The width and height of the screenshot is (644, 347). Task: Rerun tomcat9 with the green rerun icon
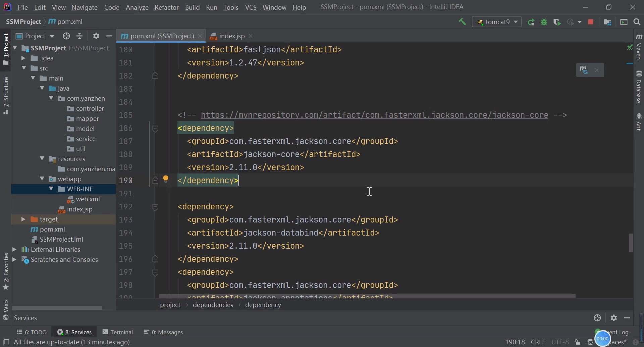coord(531,22)
